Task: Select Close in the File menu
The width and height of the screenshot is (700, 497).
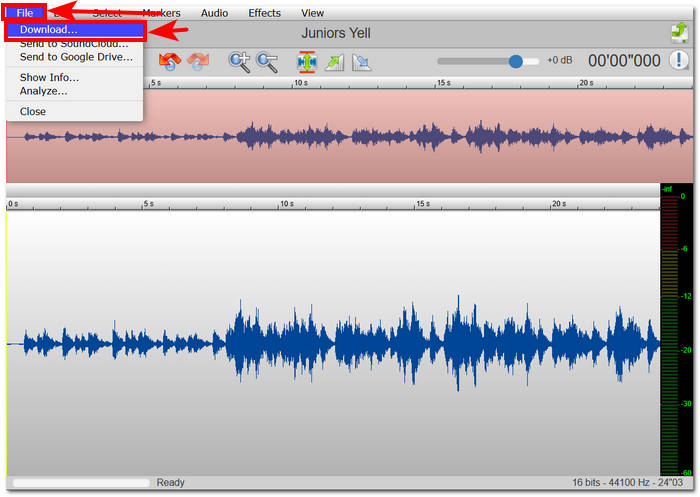Action: pyautogui.click(x=33, y=112)
